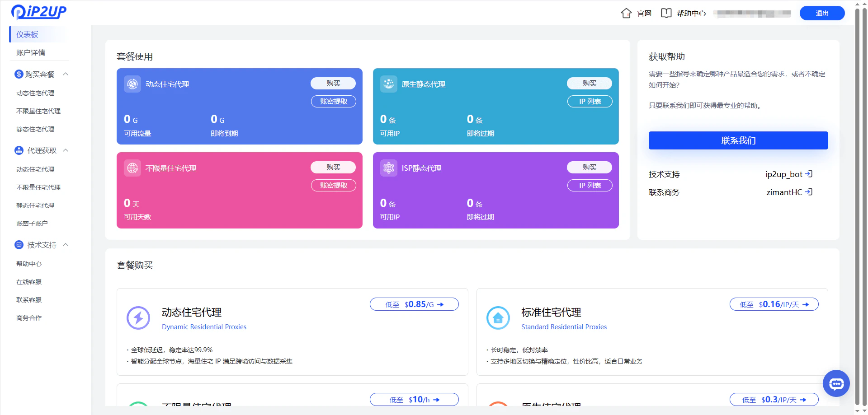Click the 代理获取 sidebar icon
The image size is (868, 415).
point(19,150)
